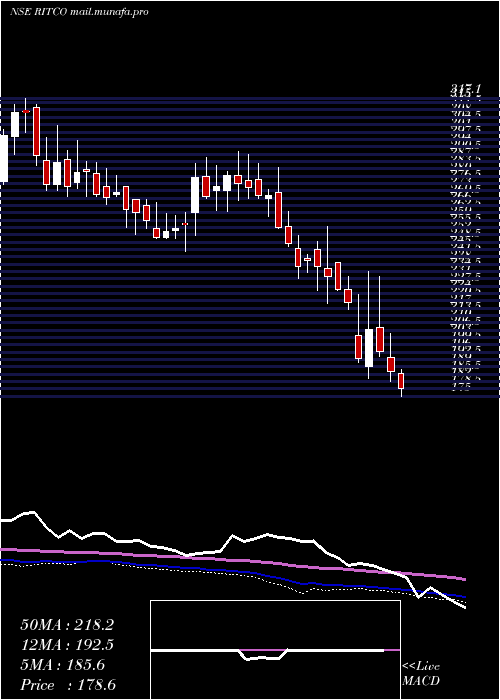
Task: Click the "50MA : 218.2" reading
Action: click(x=67, y=625)
